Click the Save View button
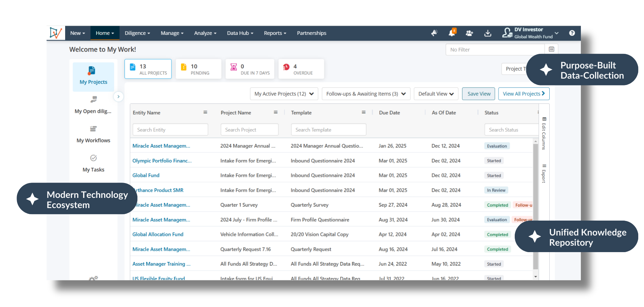 click(479, 94)
